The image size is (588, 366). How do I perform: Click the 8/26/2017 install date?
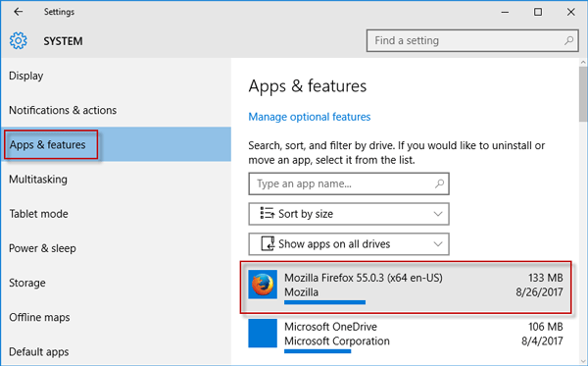tap(539, 292)
